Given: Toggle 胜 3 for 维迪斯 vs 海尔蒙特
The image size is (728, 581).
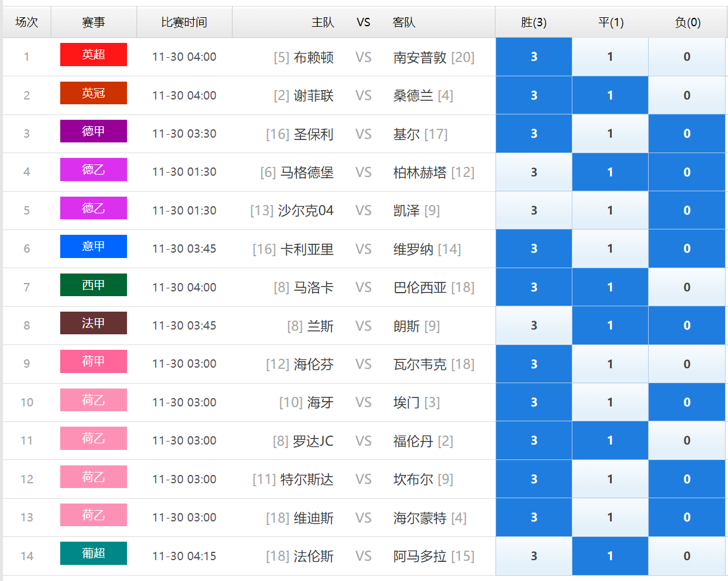Looking at the screenshot, I should [x=534, y=517].
